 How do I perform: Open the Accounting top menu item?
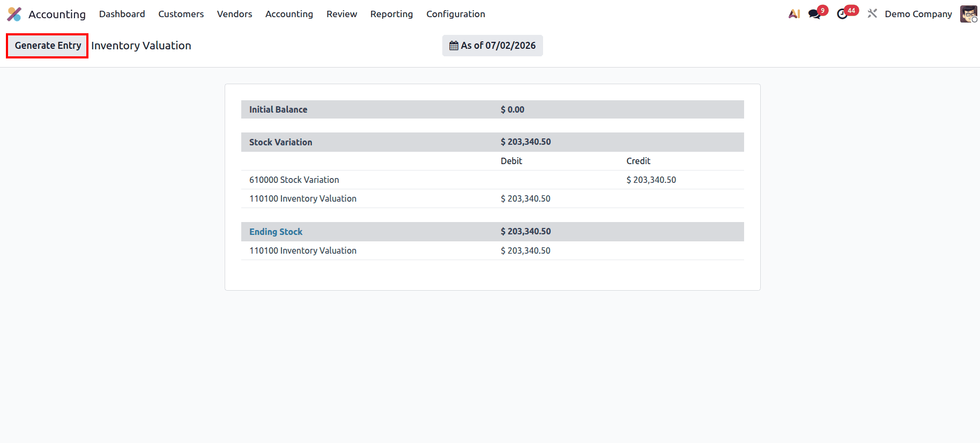[x=289, y=14]
